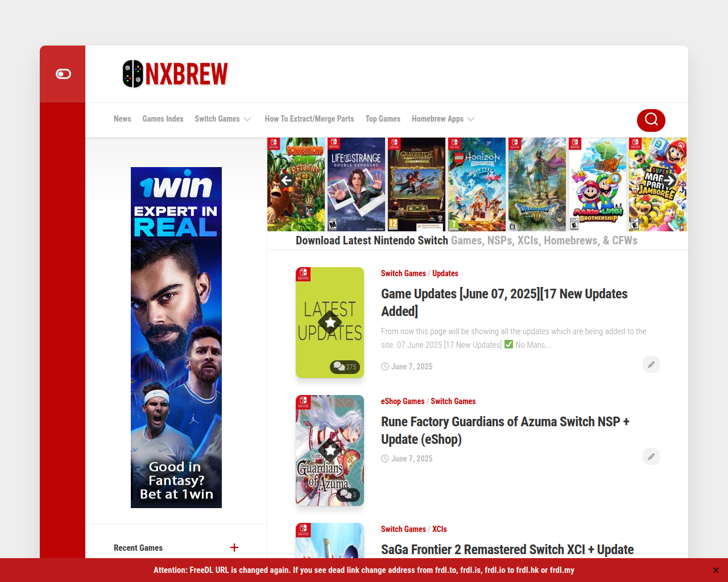This screenshot has height=582, width=728.
Task: Open Switch Games category above SaGa Frontier
Action: coord(403,529)
